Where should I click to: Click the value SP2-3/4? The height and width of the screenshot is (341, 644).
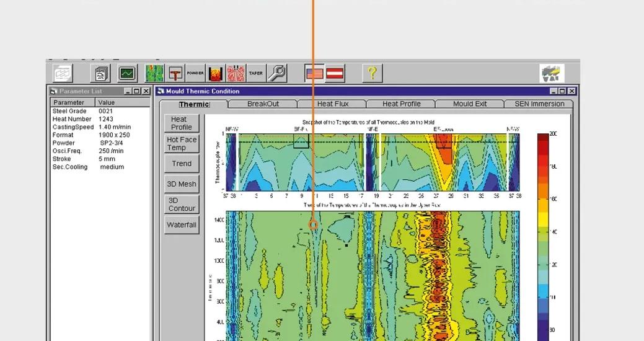[x=112, y=143]
